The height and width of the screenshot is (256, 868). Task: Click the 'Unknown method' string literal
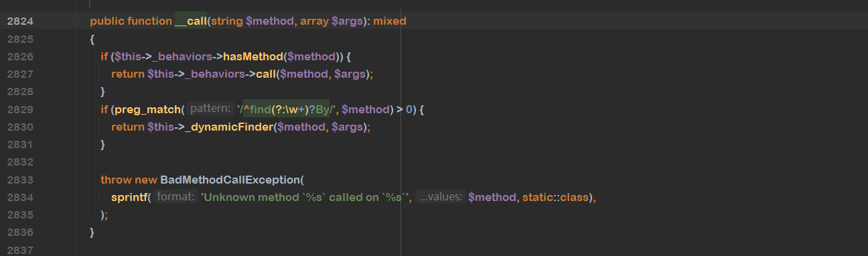(x=305, y=197)
